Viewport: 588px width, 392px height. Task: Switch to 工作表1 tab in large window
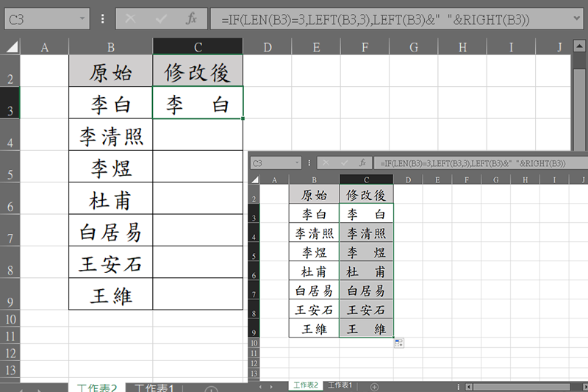pyautogui.click(x=154, y=388)
